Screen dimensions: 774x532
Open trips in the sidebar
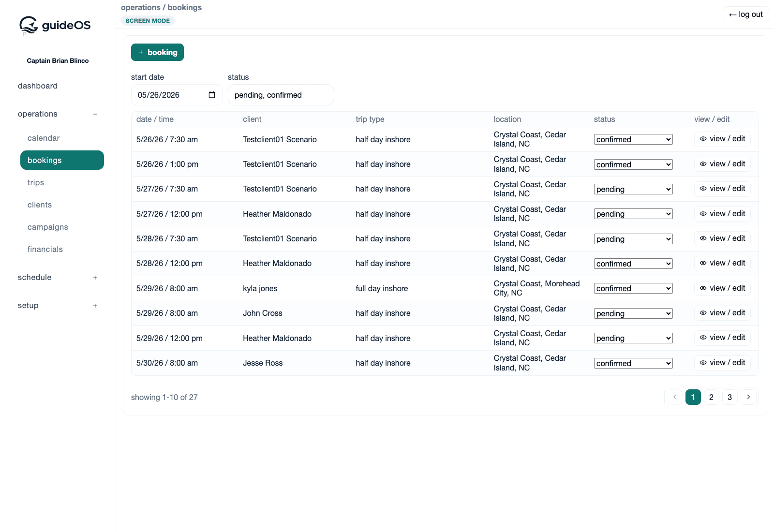point(36,182)
